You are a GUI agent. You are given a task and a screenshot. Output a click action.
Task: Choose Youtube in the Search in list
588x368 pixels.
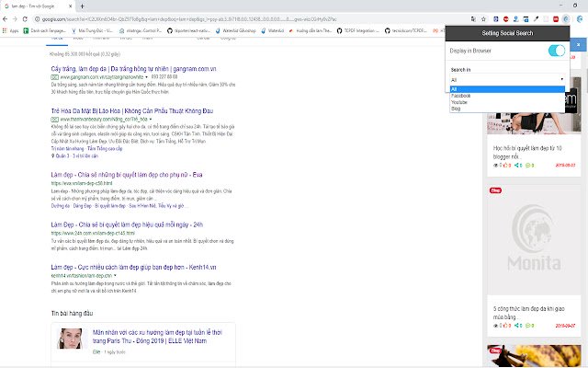(x=507, y=102)
